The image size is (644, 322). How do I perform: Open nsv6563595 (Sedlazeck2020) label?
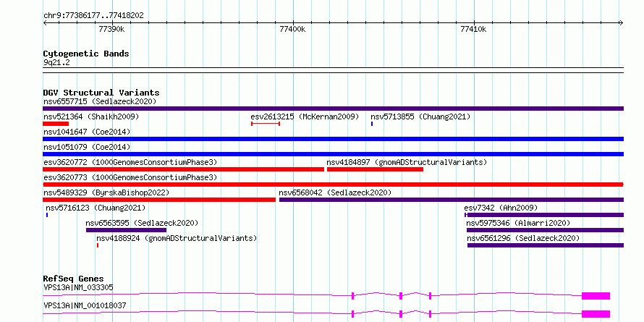[x=142, y=223]
